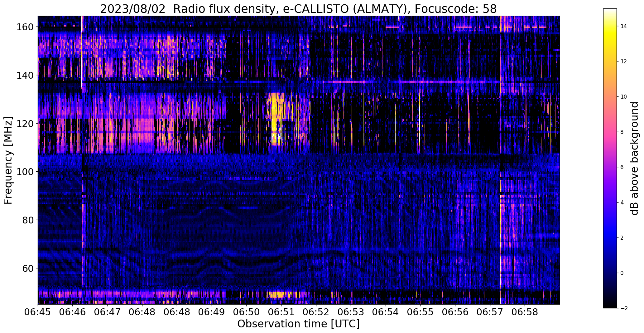The height and width of the screenshot is (333, 644).
Task: Select the 80 frequency tick label
Action: [28, 220]
